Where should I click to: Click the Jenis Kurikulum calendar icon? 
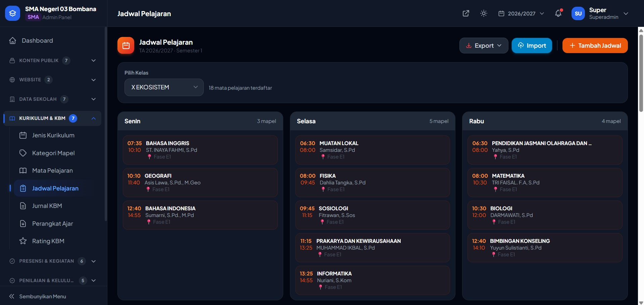click(23, 135)
